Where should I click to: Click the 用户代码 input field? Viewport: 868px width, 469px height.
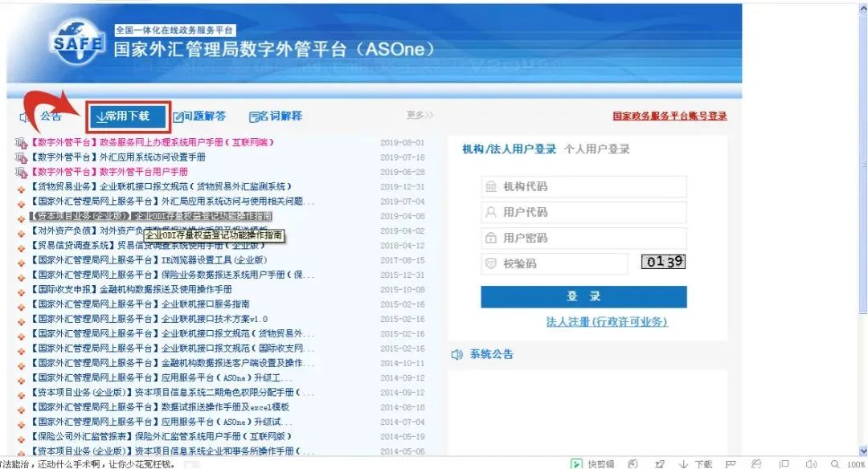tap(584, 212)
